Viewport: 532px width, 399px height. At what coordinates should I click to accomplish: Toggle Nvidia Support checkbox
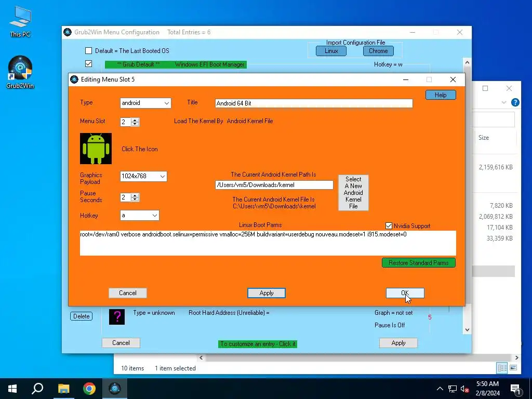[x=389, y=226]
